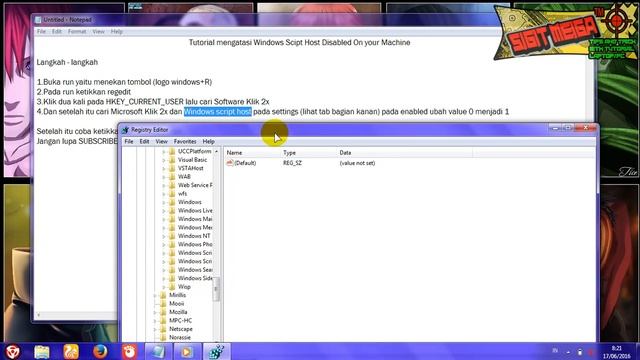
Task: Launch UC Browser from the taskbar
Action: click(71, 351)
